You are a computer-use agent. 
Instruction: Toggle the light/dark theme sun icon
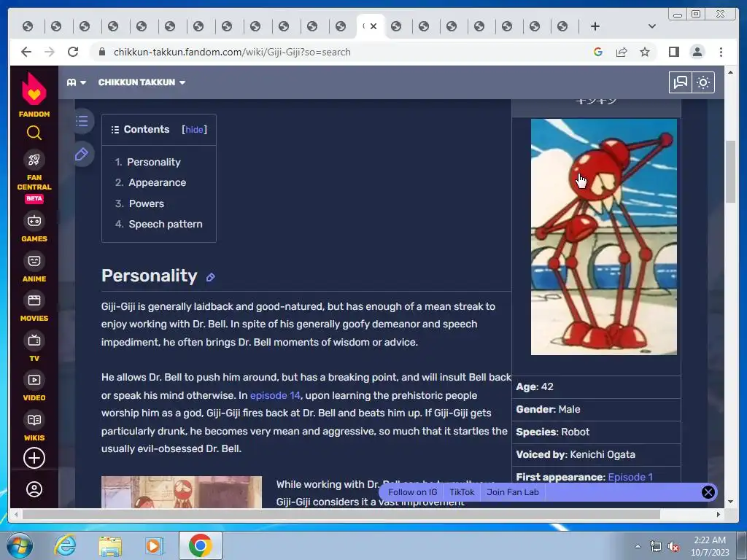click(x=703, y=82)
